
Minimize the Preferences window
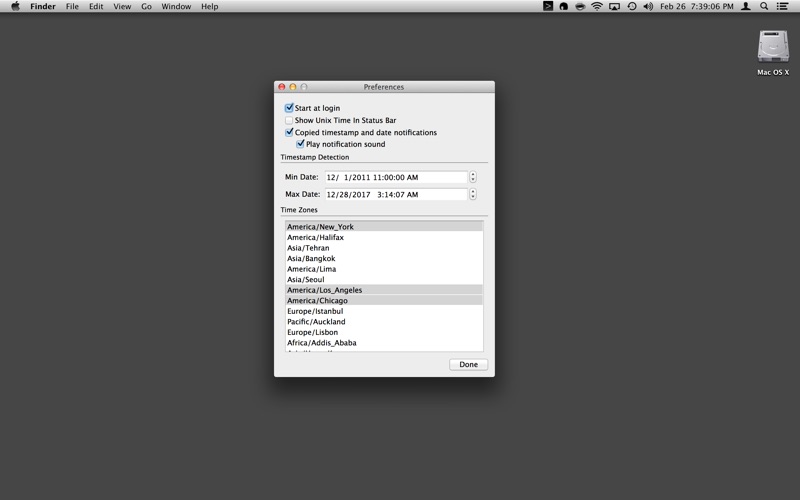[x=293, y=87]
